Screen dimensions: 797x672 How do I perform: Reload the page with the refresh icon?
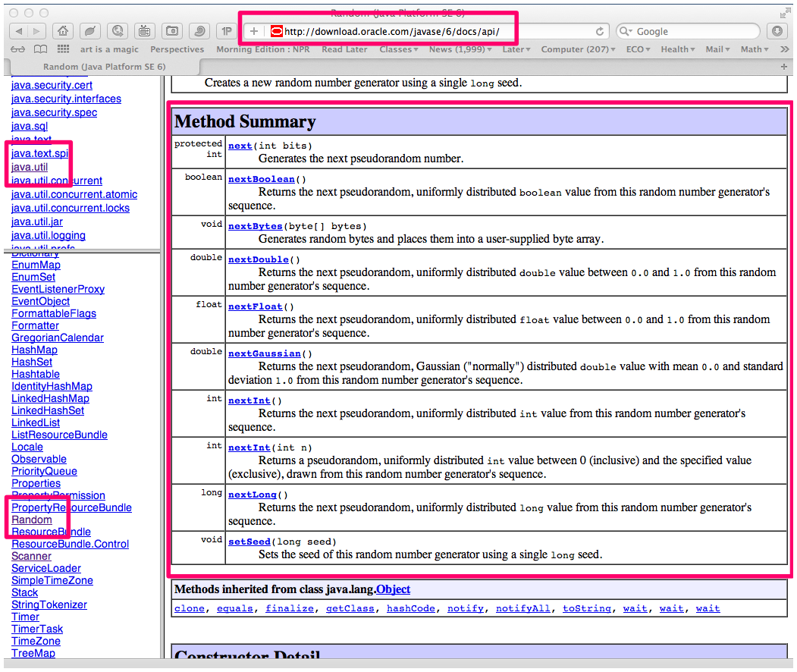click(x=600, y=31)
